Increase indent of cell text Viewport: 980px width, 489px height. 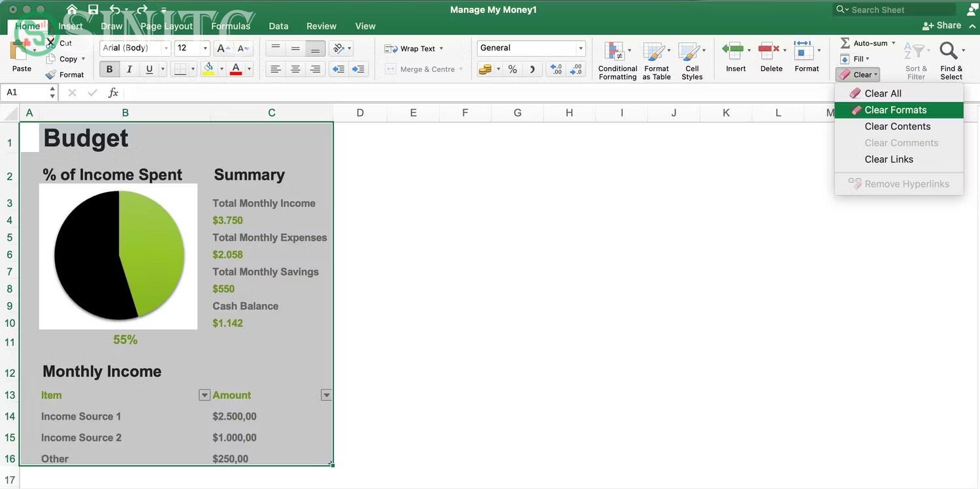pos(358,69)
